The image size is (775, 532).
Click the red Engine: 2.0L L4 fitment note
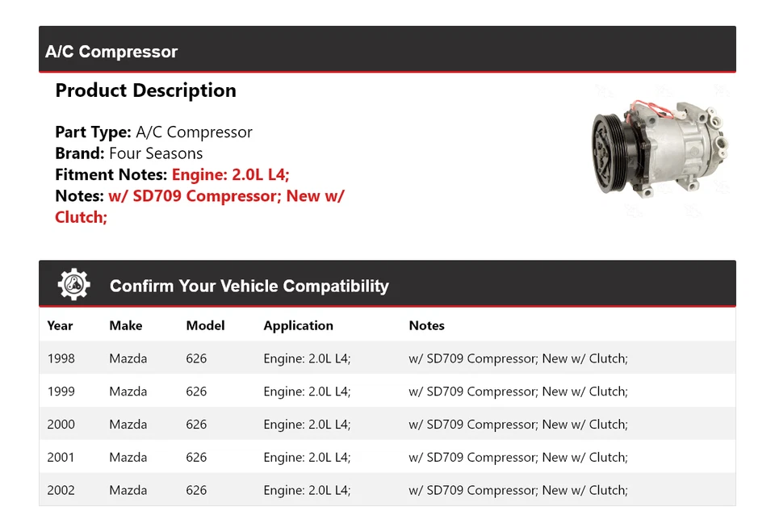[x=231, y=174]
